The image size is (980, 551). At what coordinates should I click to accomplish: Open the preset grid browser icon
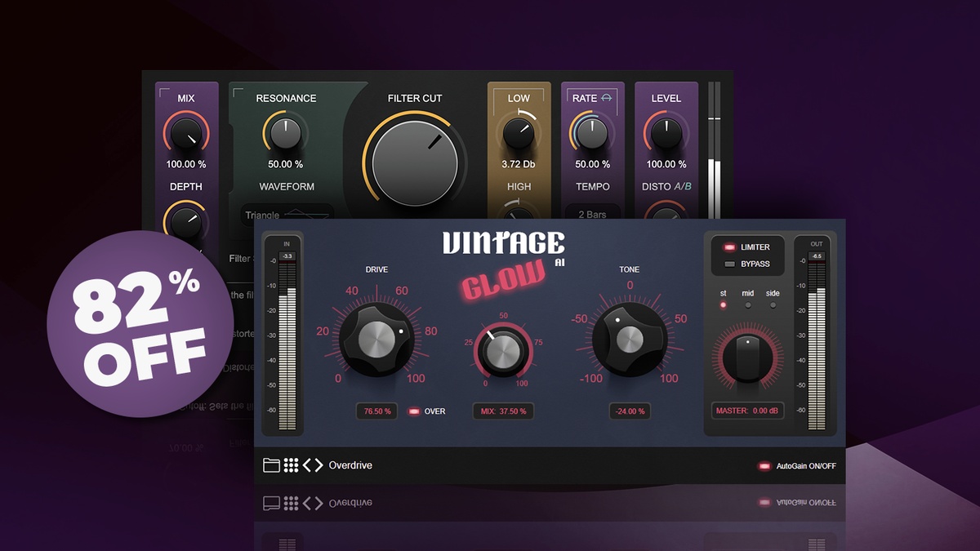tap(291, 465)
